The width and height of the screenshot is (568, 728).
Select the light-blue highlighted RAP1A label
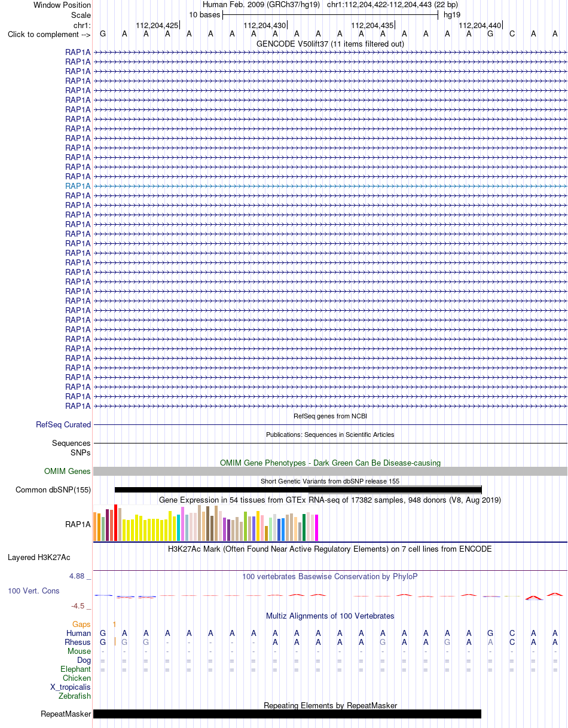78,186
